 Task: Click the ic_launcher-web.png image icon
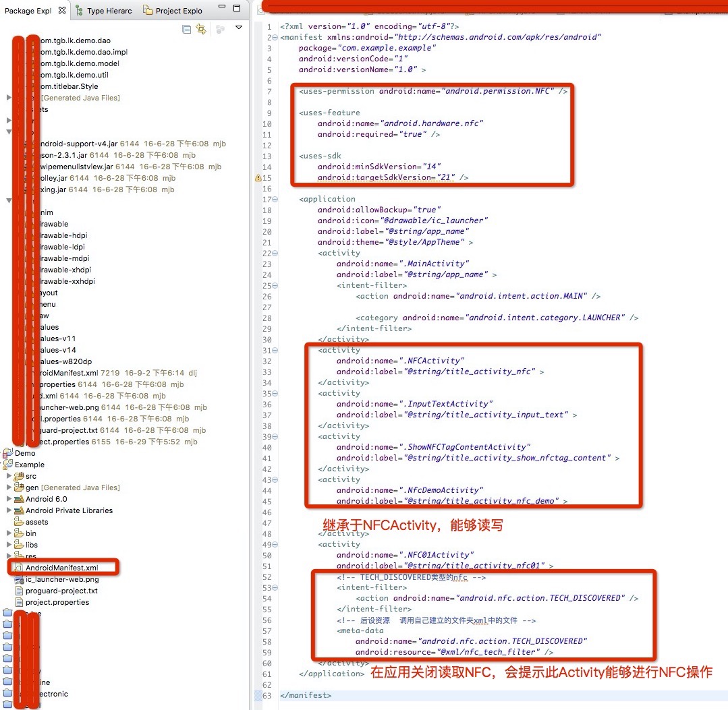19,579
